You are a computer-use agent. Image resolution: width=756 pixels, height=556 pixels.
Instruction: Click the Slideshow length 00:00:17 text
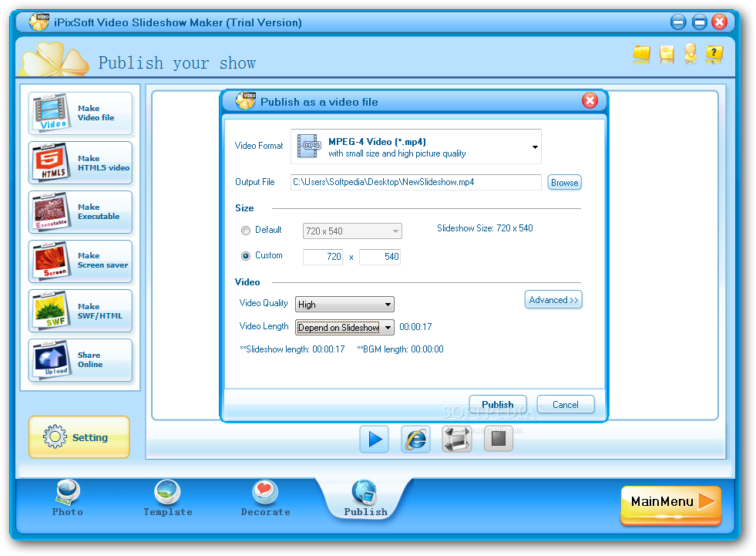[292, 349]
